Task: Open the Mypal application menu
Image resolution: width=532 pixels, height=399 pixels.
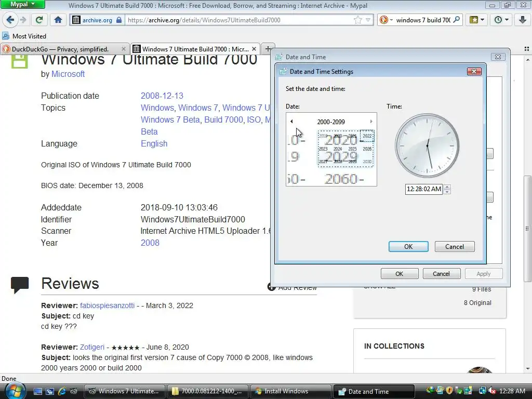Action: [22, 4]
